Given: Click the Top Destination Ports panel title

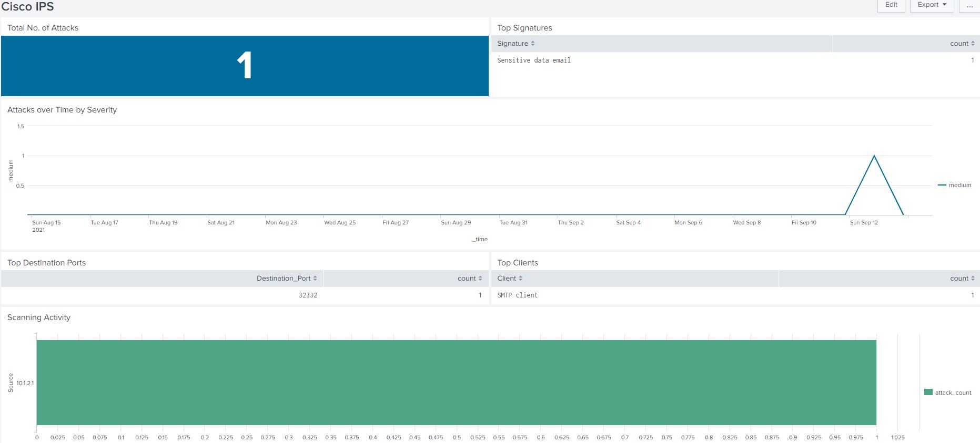Looking at the screenshot, I should (46, 263).
